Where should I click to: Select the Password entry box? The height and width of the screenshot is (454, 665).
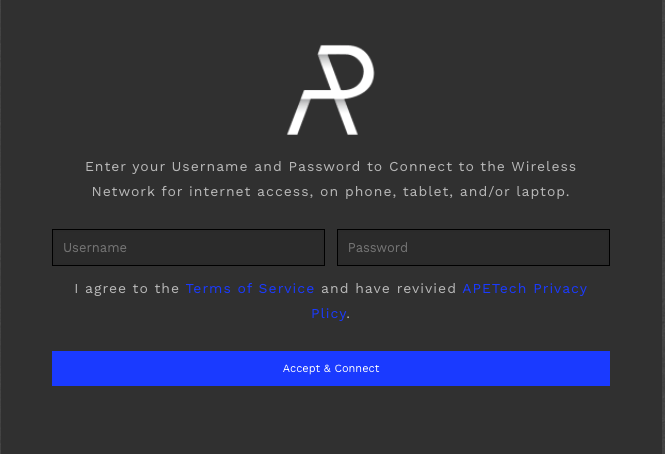(x=473, y=247)
